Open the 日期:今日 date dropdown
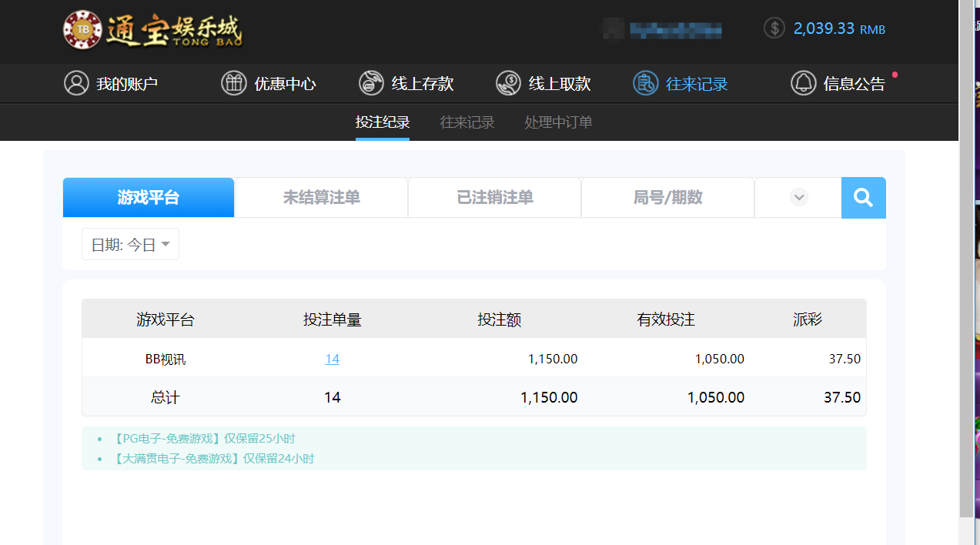 coord(130,244)
